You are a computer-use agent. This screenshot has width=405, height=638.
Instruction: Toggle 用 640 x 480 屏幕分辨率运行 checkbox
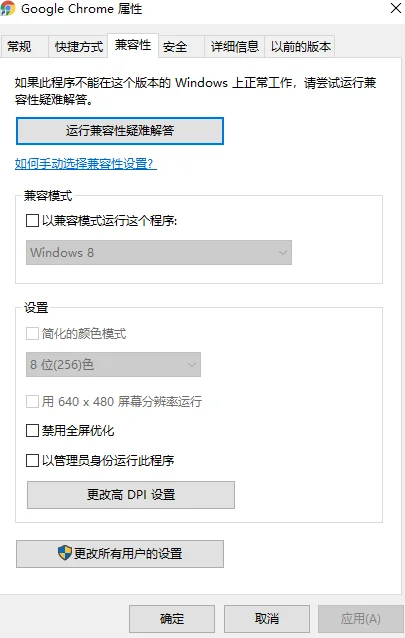coord(32,402)
